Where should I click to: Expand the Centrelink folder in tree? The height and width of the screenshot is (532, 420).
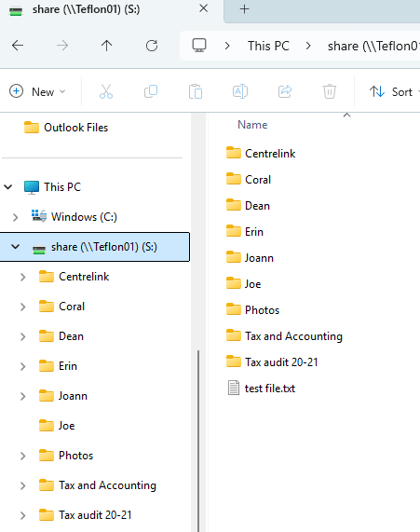click(22, 278)
